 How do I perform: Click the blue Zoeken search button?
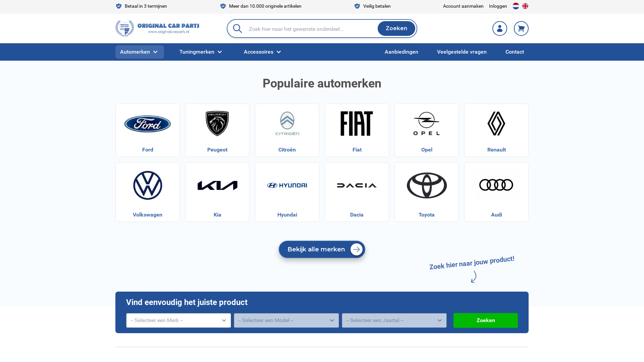tap(396, 28)
